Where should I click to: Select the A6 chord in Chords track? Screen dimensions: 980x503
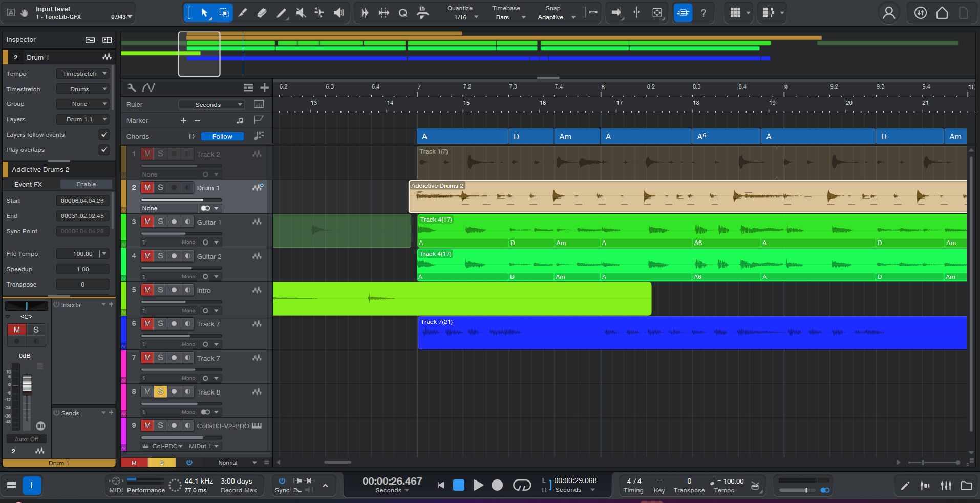726,137
